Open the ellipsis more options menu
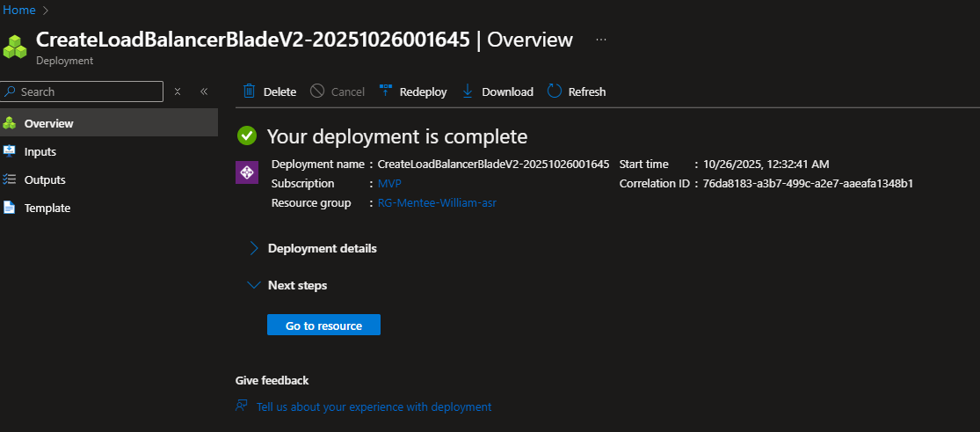The height and width of the screenshot is (432, 980). pyautogui.click(x=601, y=40)
